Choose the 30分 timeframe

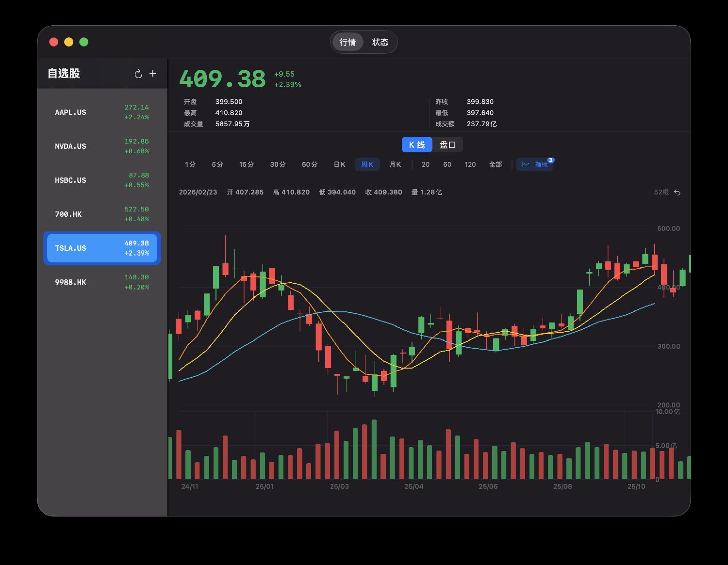[278, 165]
